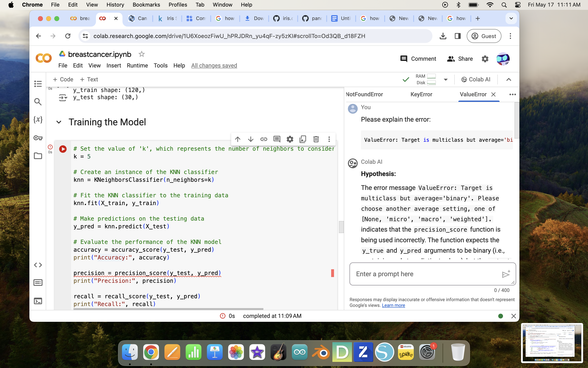Open the variables inspector icon
Viewport: 588px width, 368px height.
pyautogui.click(x=38, y=120)
